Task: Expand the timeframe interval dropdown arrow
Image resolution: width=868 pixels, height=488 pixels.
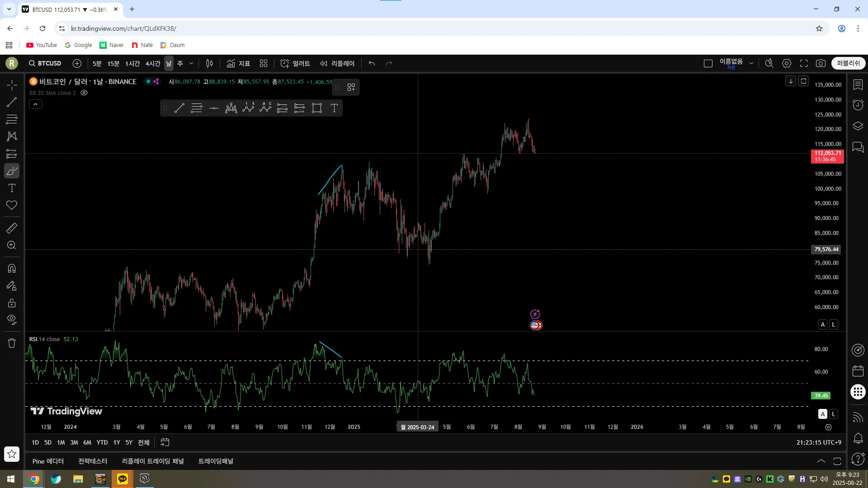Action: click(x=191, y=63)
